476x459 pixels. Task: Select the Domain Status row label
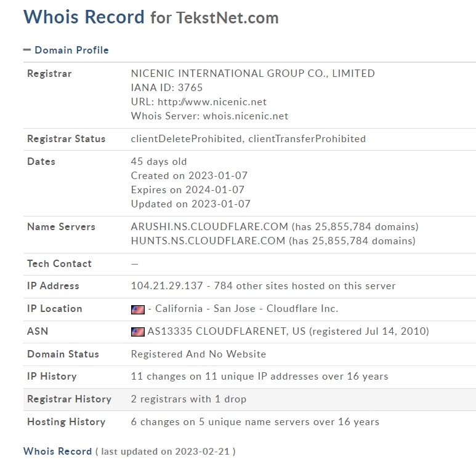point(63,354)
